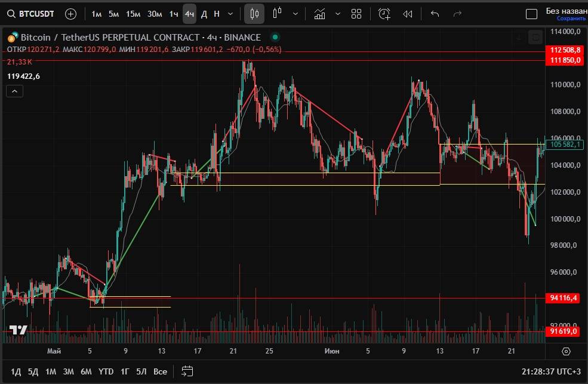This screenshot has width=588, height=384.
Task: Open the layout grid templates icon
Action: (x=356, y=14)
